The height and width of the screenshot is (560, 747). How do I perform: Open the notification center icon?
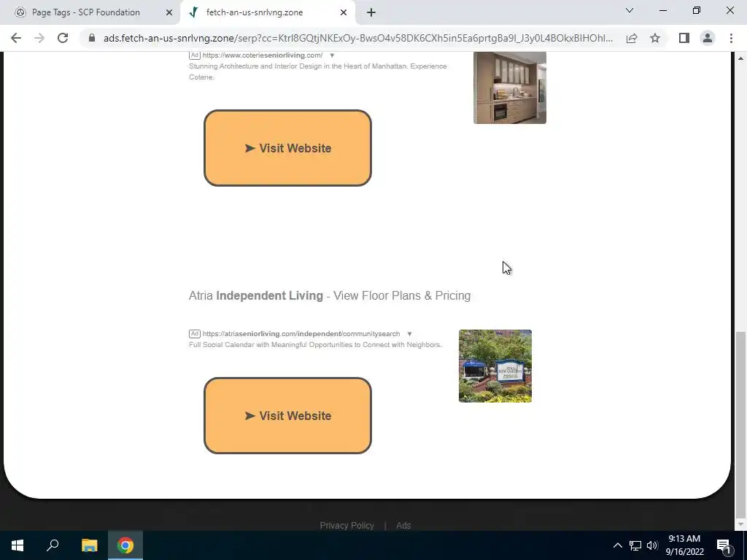(724, 545)
